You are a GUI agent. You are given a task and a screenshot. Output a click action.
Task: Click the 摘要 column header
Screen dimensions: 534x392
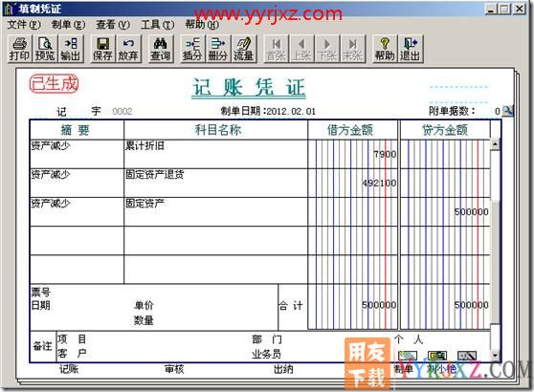pyautogui.click(x=77, y=130)
